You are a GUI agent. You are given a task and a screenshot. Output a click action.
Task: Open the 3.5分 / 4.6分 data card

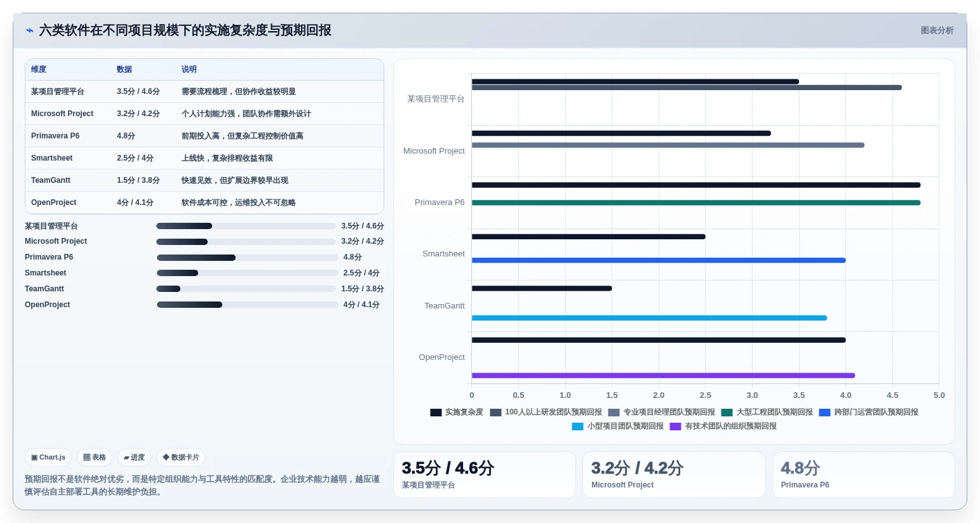point(485,475)
